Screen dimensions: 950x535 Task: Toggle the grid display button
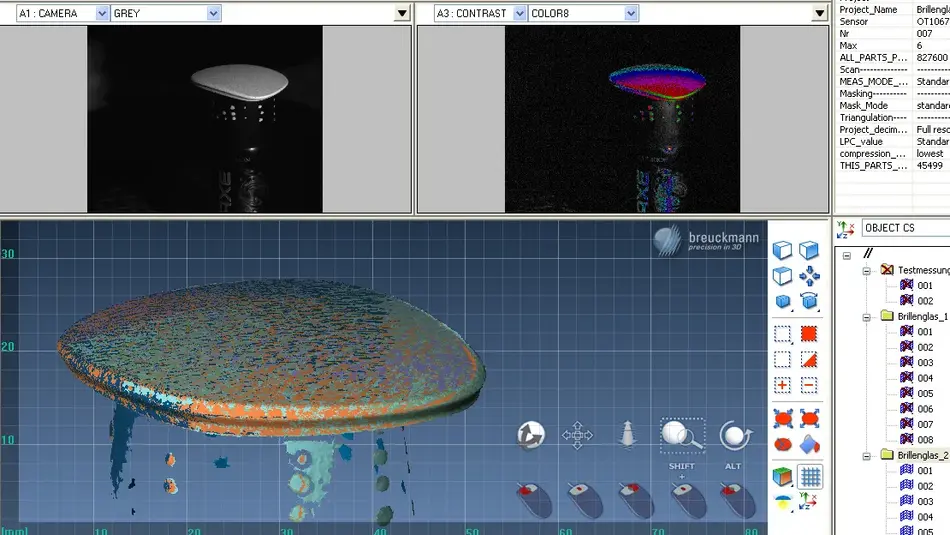pyautogui.click(x=810, y=477)
